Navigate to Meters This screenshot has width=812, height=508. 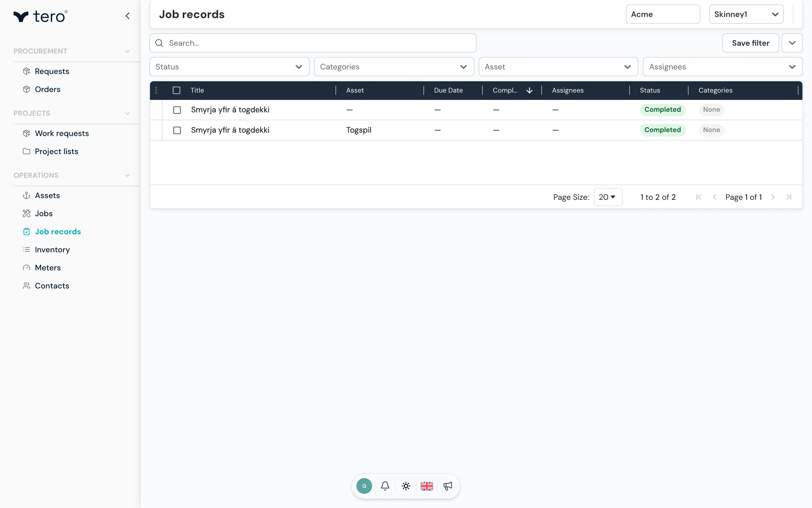[x=48, y=268]
